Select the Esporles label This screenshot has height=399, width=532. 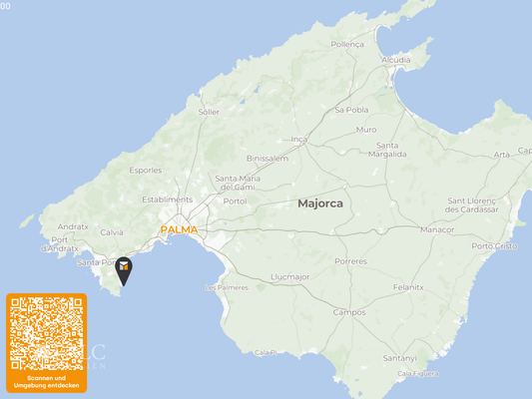[146, 171]
